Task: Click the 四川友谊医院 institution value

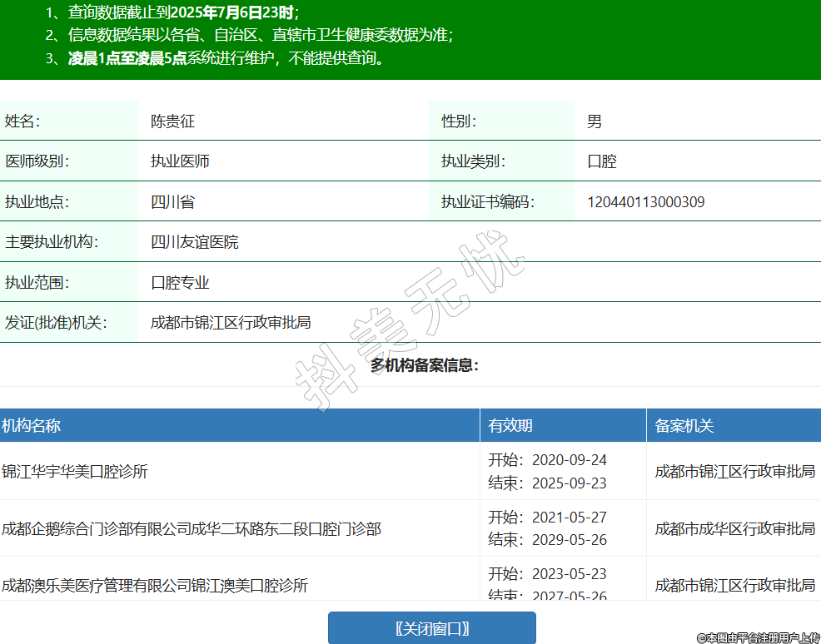Action: (194, 242)
